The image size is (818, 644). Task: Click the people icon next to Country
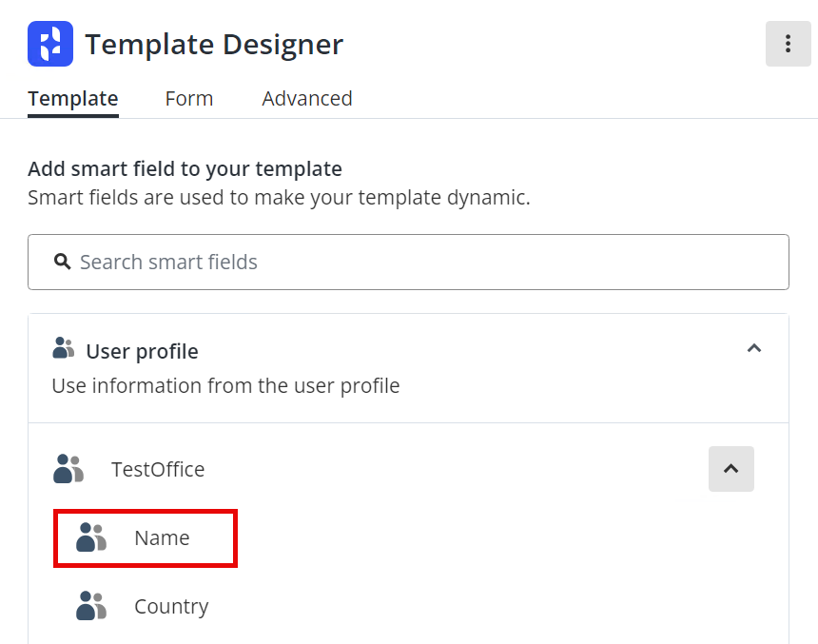(91, 606)
